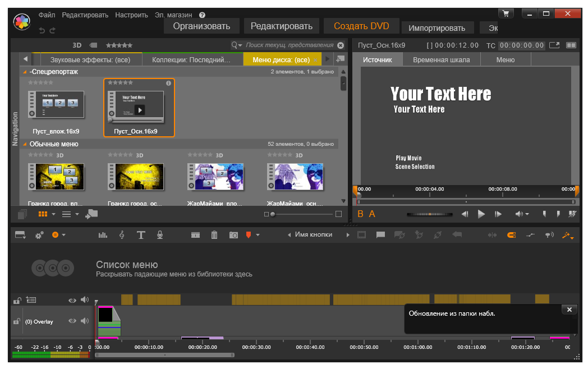Toggle visibility eye of Overlay track
Screen dimensions: 588x369
[72, 321]
